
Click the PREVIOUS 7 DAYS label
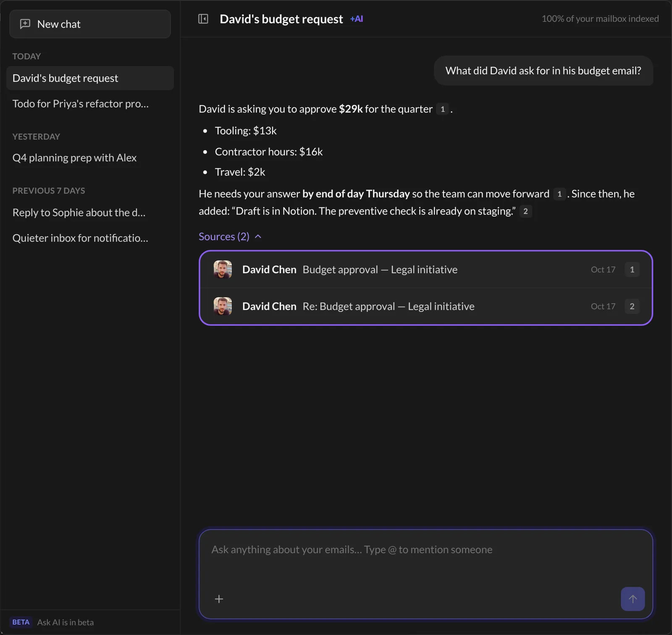(x=49, y=191)
